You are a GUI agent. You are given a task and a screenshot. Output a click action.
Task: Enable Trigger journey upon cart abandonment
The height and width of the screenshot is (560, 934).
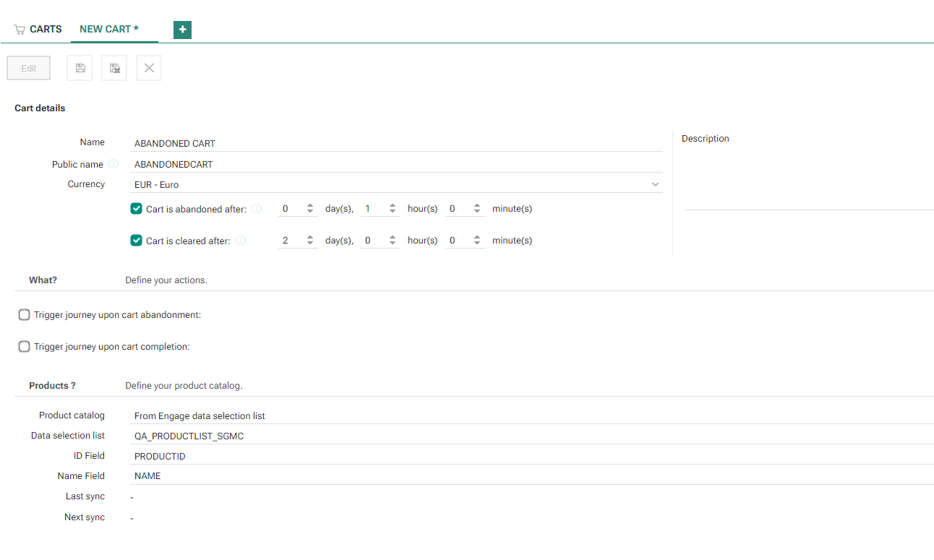(x=25, y=315)
